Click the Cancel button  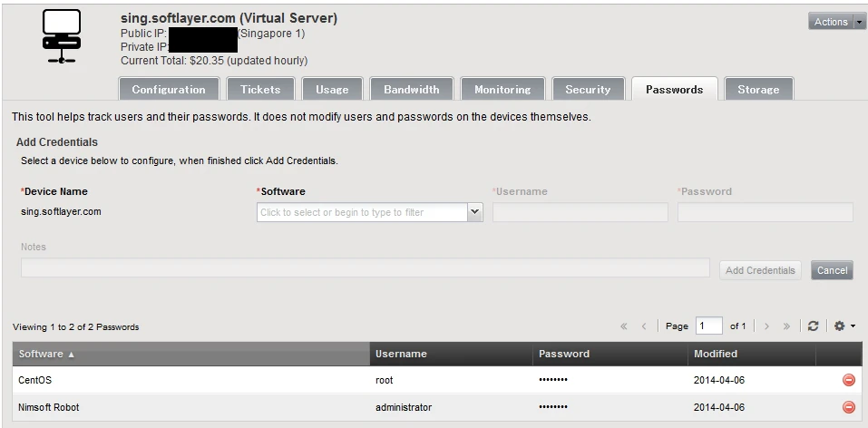(832, 270)
